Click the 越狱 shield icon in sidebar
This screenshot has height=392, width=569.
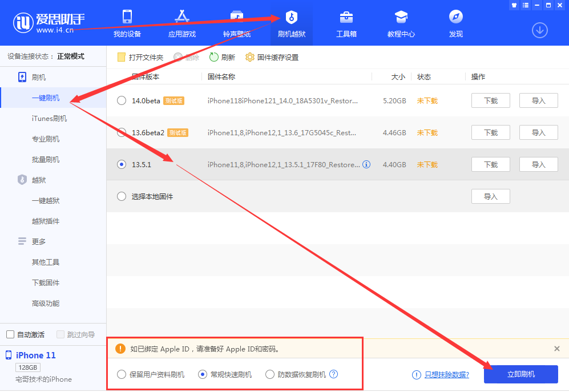tap(22, 180)
